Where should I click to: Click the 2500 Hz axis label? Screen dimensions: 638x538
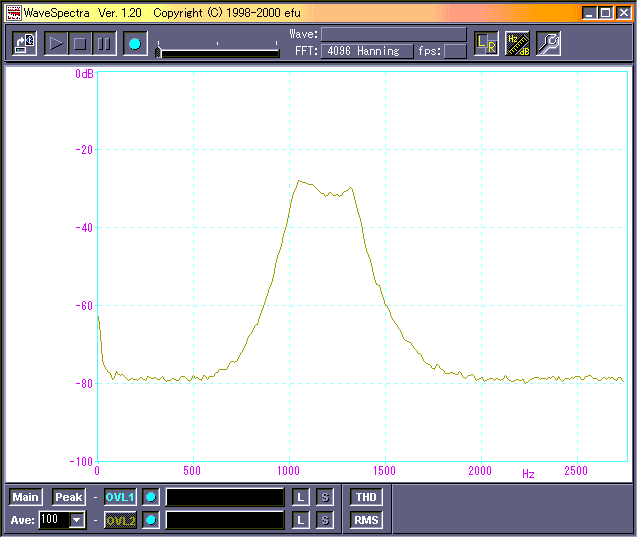[576, 471]
